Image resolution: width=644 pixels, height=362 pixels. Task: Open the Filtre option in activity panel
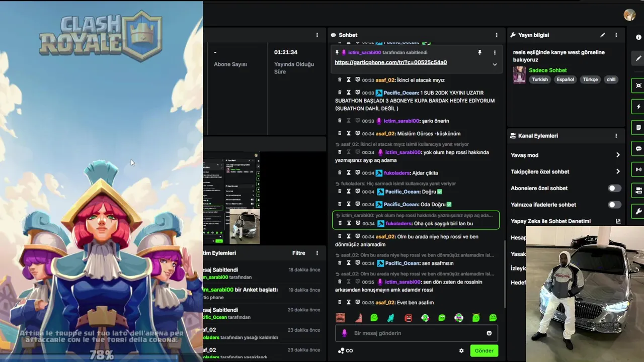(x=299, y=253)
